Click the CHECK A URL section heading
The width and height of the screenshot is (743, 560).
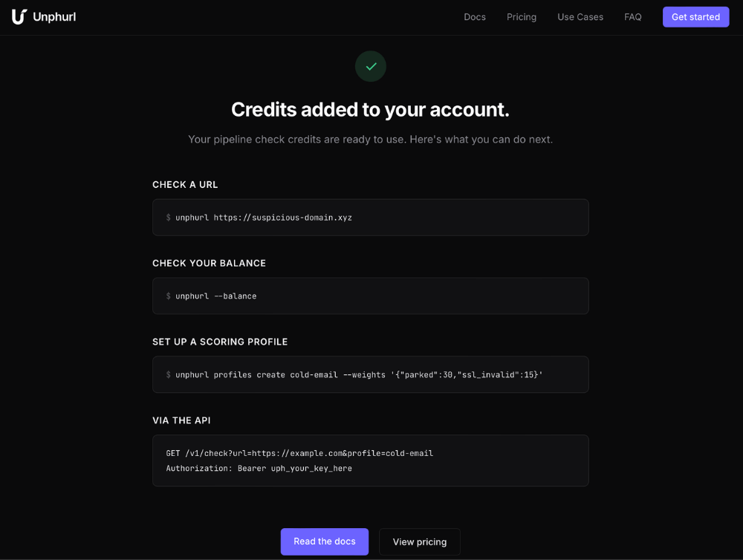click(185, 184)
